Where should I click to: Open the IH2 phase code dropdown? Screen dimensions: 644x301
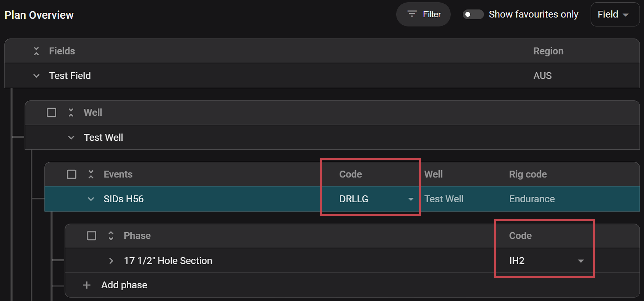point(581,261)
